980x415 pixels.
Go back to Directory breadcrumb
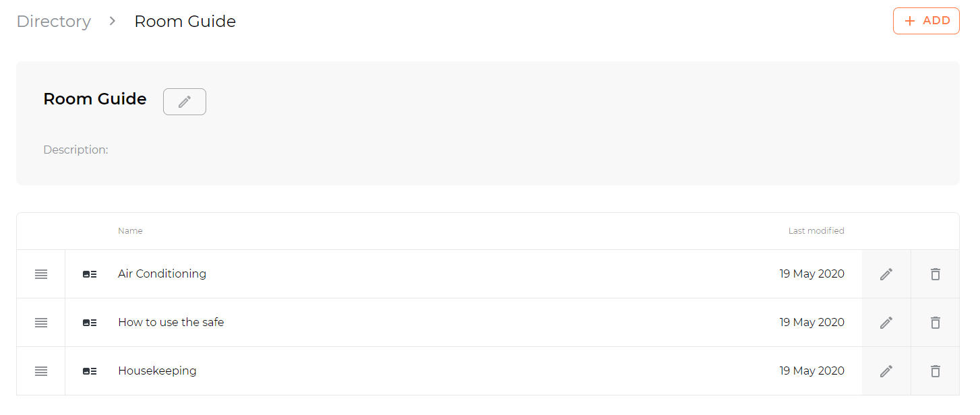(54, 22)
